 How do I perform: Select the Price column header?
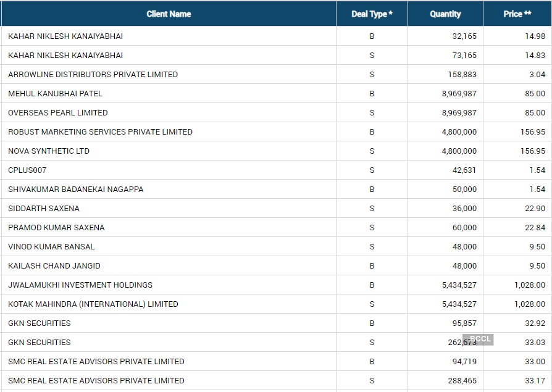click(x=517, y=14)
